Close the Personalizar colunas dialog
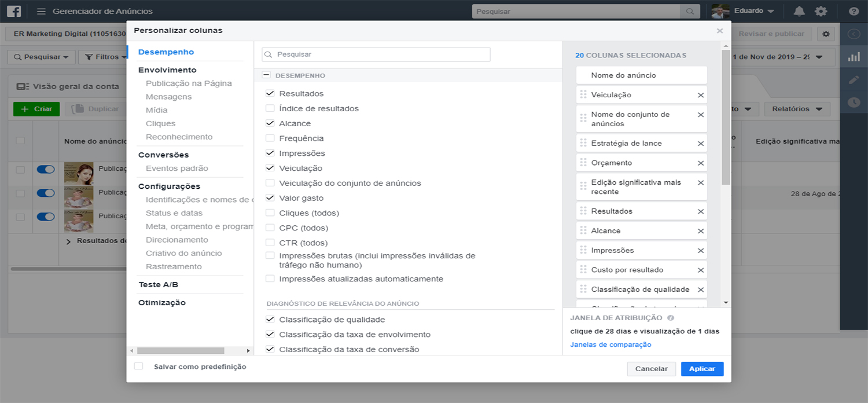The image size is (868, 403). tap(719, 31)
